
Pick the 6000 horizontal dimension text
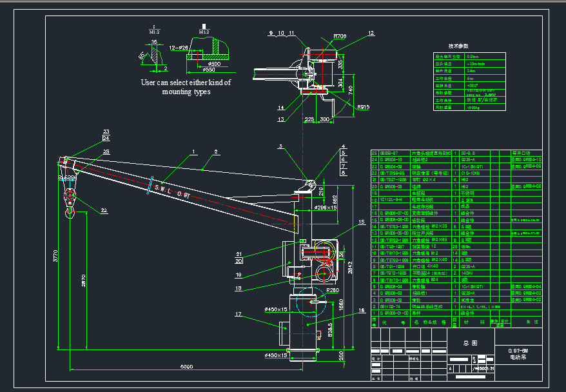(186, 367)
